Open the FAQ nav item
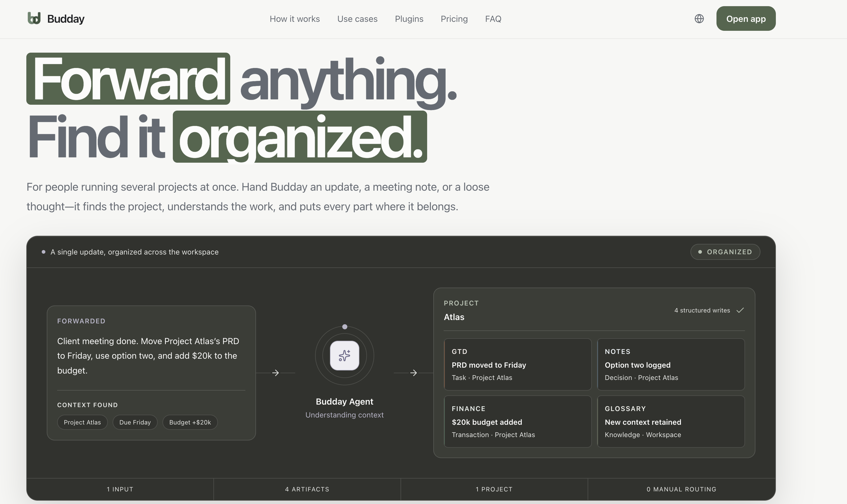847x504 pixels. point(493,19)
